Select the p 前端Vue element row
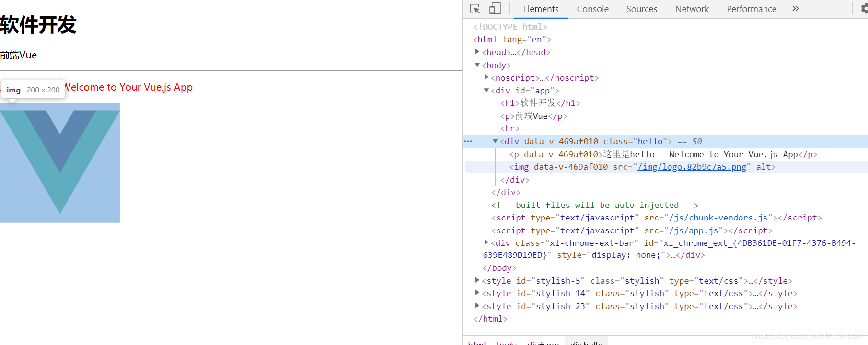The image size is (868, 345). (x=533, y=116)
